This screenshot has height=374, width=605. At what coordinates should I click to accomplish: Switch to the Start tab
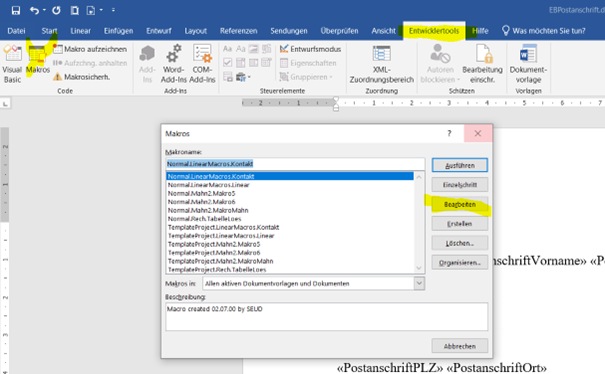click(x=49, y=31)
